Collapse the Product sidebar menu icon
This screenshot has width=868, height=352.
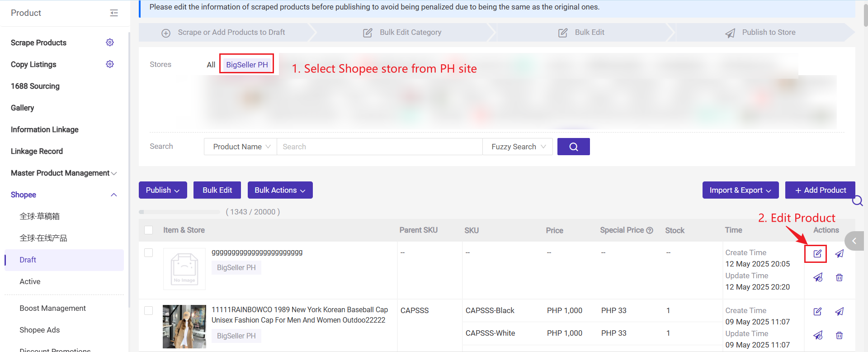(114, 13)
